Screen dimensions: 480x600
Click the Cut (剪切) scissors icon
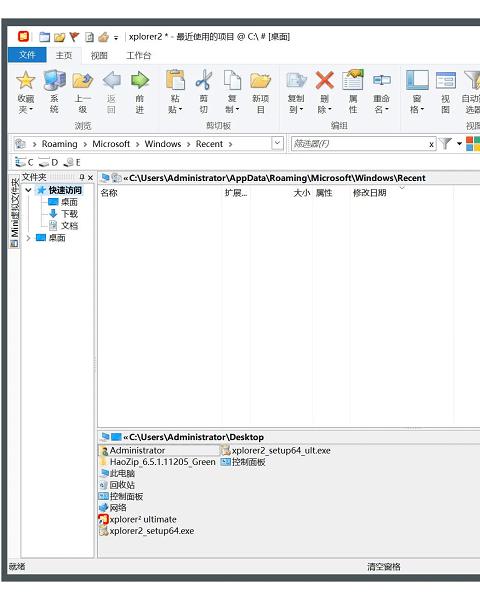click(x=204, y=80)
